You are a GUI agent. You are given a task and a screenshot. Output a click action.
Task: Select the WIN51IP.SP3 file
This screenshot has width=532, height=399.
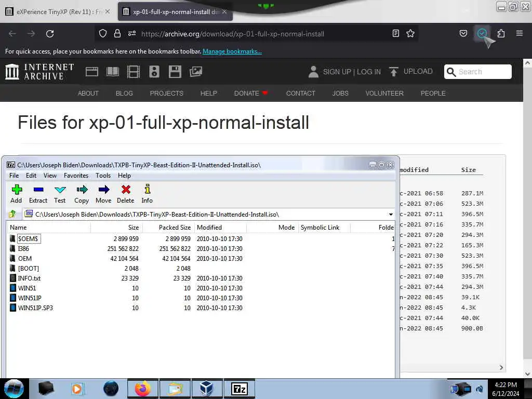[200, 308]
